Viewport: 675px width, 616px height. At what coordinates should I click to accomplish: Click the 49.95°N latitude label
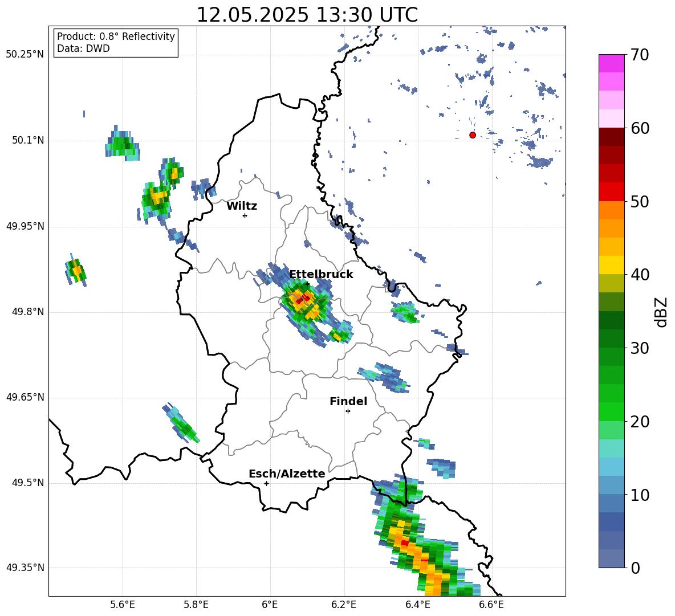tap(25, 227)
